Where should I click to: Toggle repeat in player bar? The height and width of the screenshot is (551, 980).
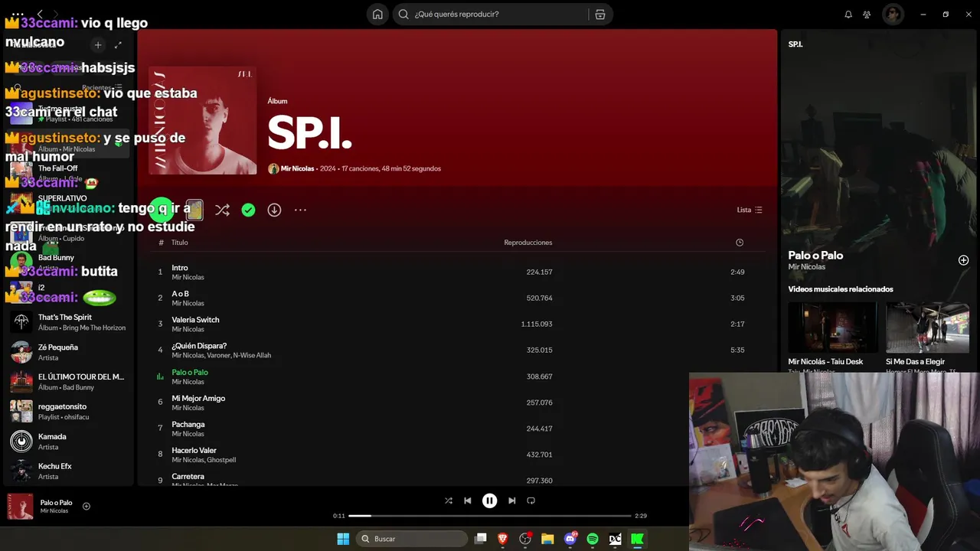pos(531,500)
